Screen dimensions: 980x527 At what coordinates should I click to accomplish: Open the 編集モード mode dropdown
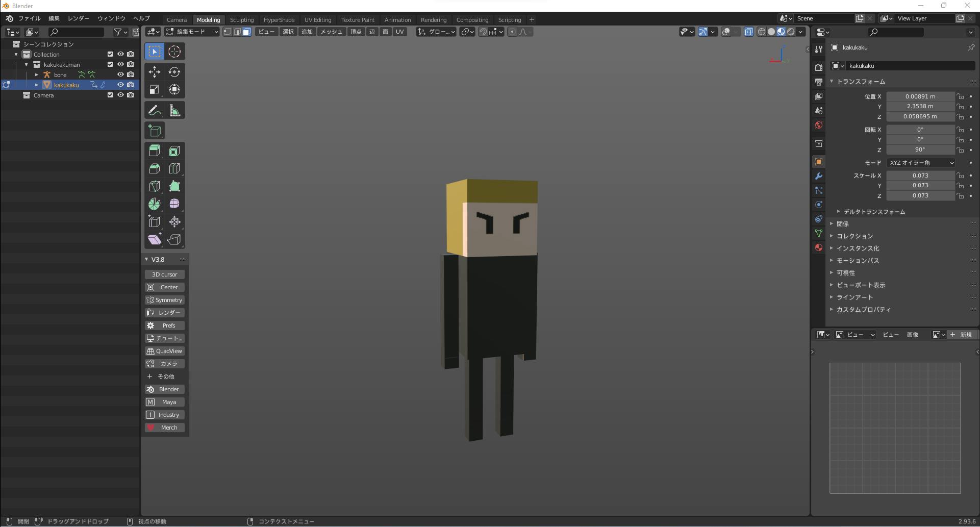(x=192, y=32)
